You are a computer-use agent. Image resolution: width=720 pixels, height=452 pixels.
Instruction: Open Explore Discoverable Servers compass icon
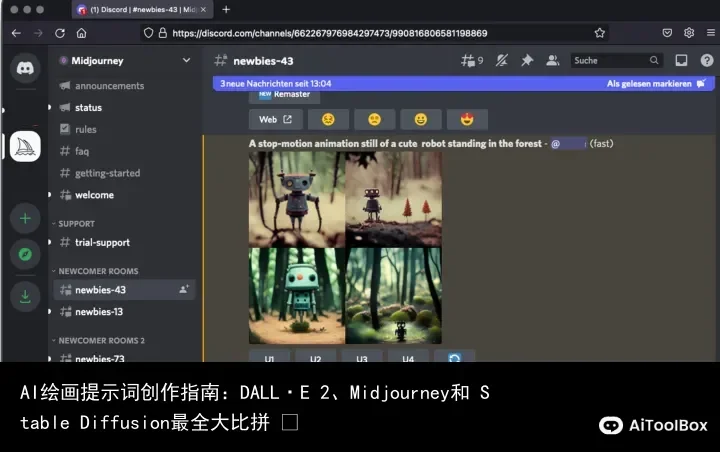(25, 254)
